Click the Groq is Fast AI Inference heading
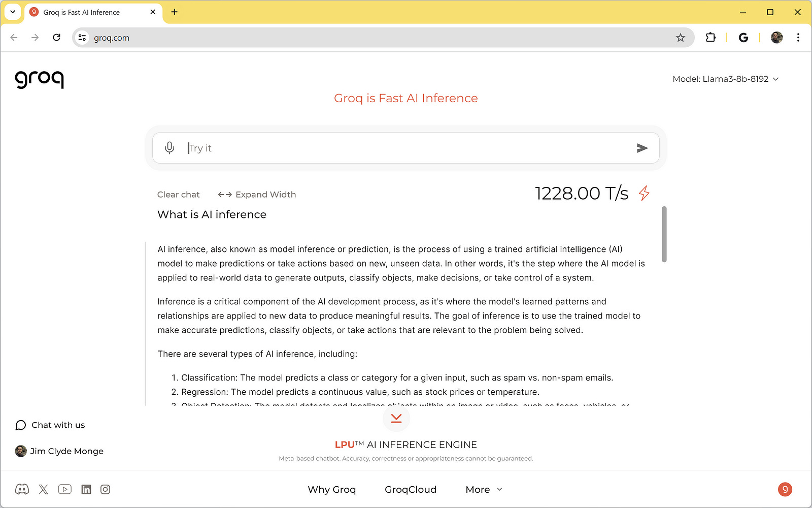 406,98
